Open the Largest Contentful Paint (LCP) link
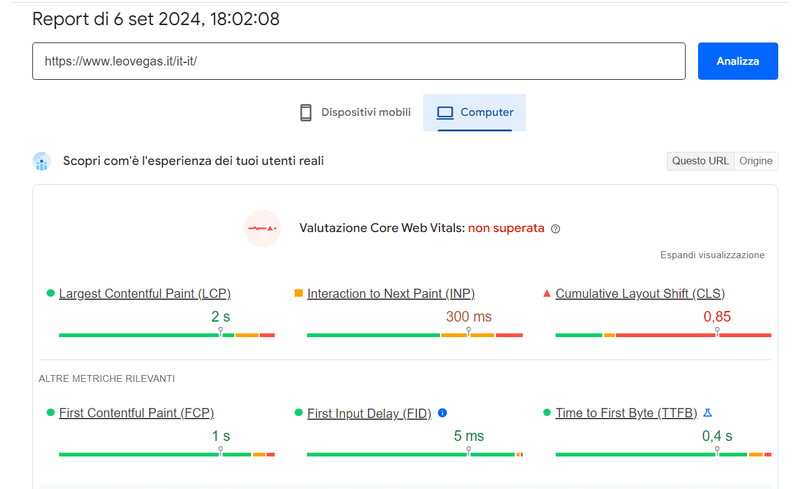The image size is (800, 489). pos(145,294)
